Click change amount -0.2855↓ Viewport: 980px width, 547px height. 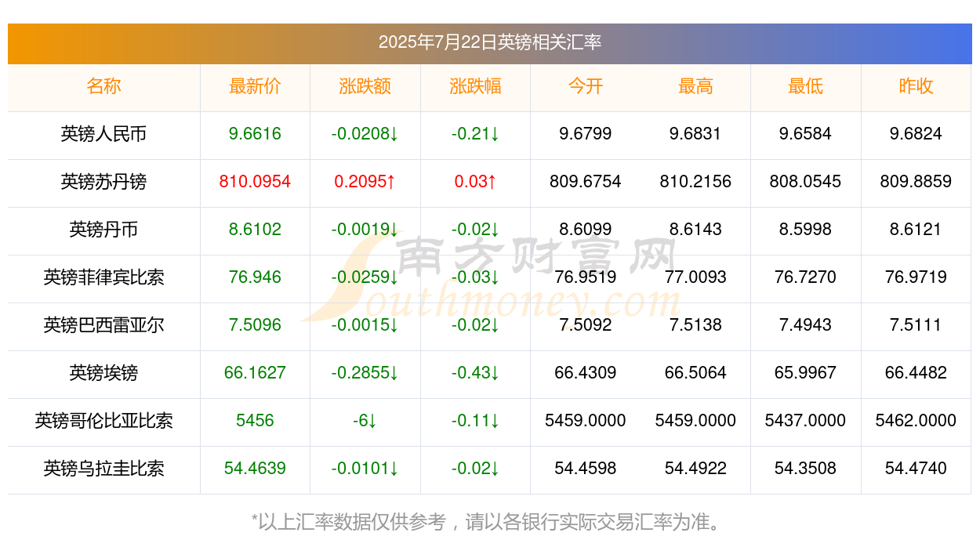tap(365, 373)
